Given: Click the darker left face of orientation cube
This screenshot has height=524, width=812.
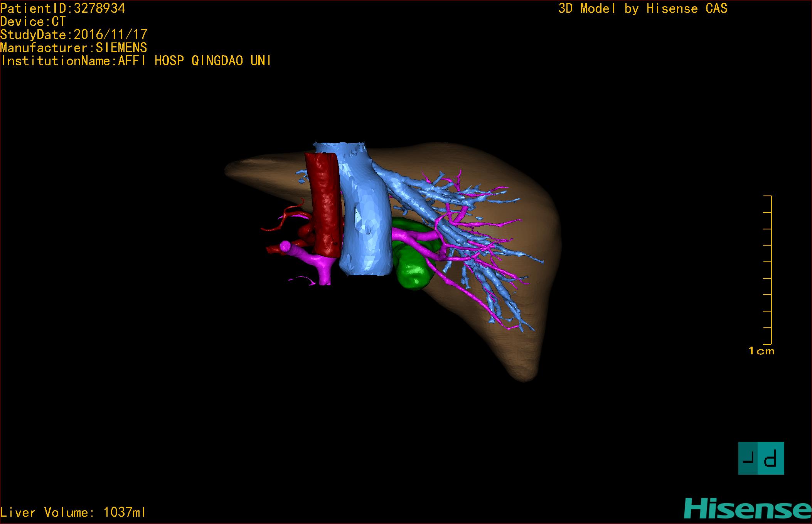Looking at the screenshot, I should pos(748,458).
